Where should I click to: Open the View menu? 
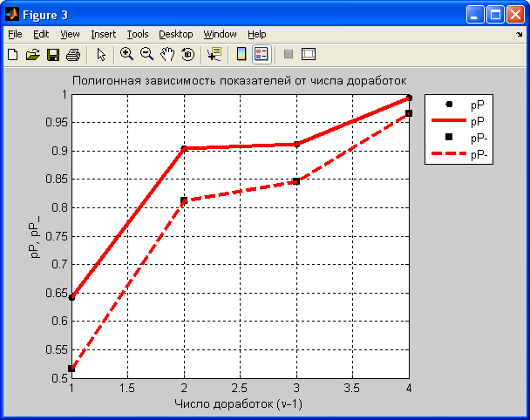(x=70, y=34)
